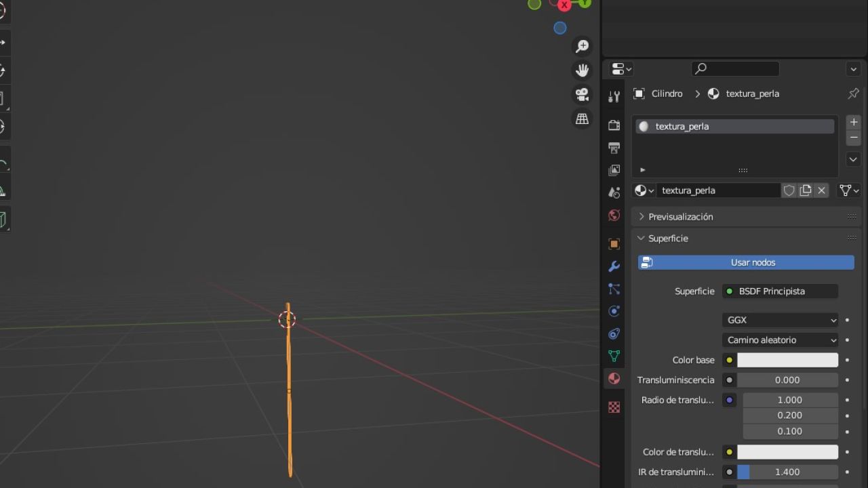
Task: Click the Color base yellow socket dot
Action: 729,360
